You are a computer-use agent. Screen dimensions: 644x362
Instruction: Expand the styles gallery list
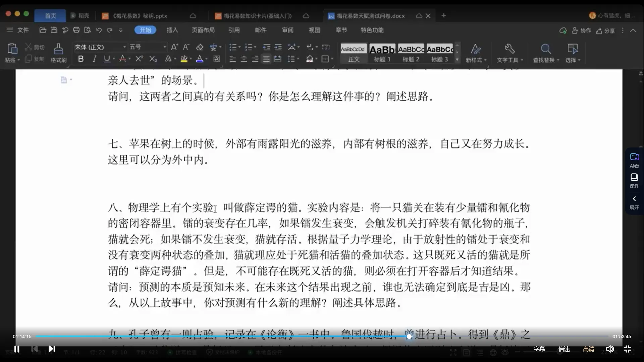click(x=457, y=59)
